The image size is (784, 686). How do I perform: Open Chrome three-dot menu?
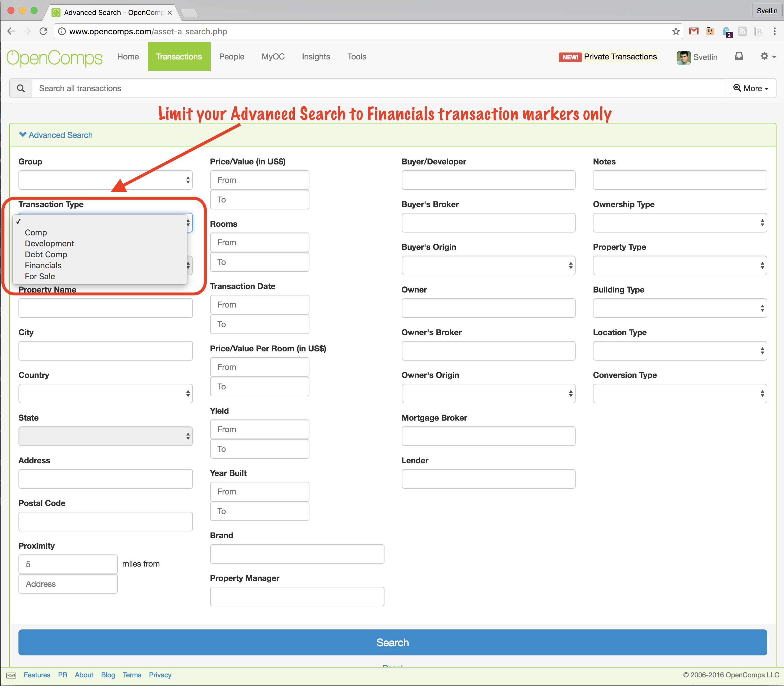(774, 31)
